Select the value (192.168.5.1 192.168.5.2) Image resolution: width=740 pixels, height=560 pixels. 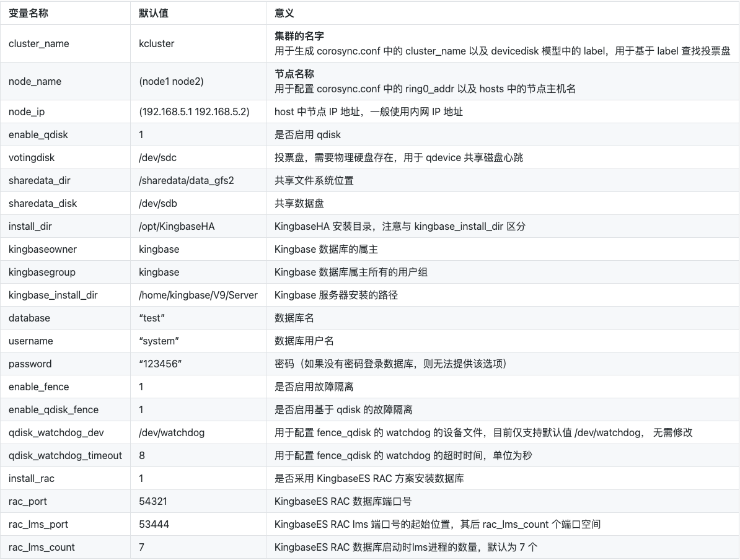tap(194, 112)
